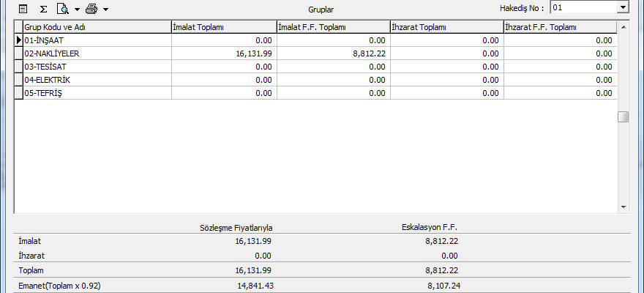Open the Hakediş No dropdown

[x=623, y=7]
